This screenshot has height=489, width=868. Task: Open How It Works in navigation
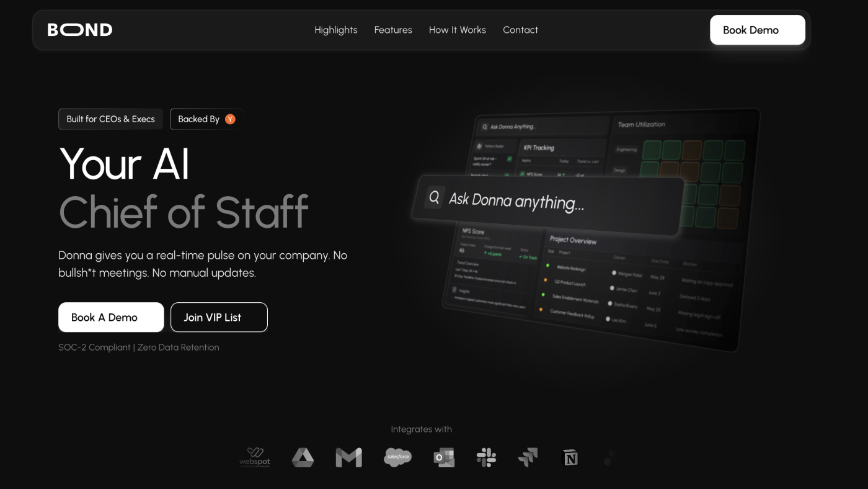click(457, 30)
